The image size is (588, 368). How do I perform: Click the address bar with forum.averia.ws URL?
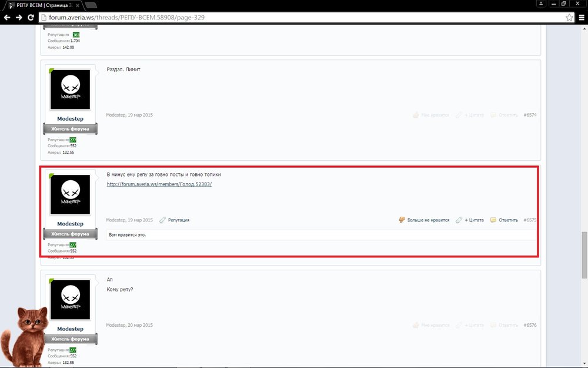tap(294, 18)
